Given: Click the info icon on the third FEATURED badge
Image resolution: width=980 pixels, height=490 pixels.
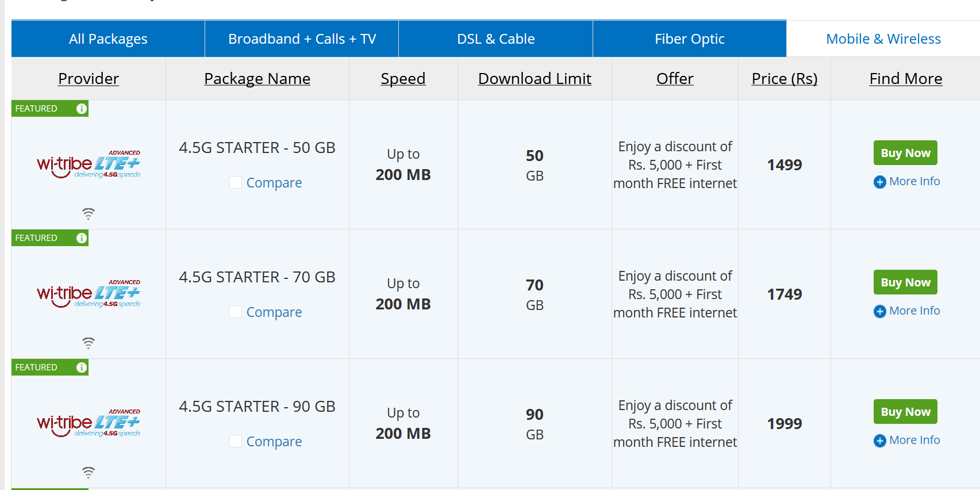Looking at the screenshot, I should click(82, 367).
